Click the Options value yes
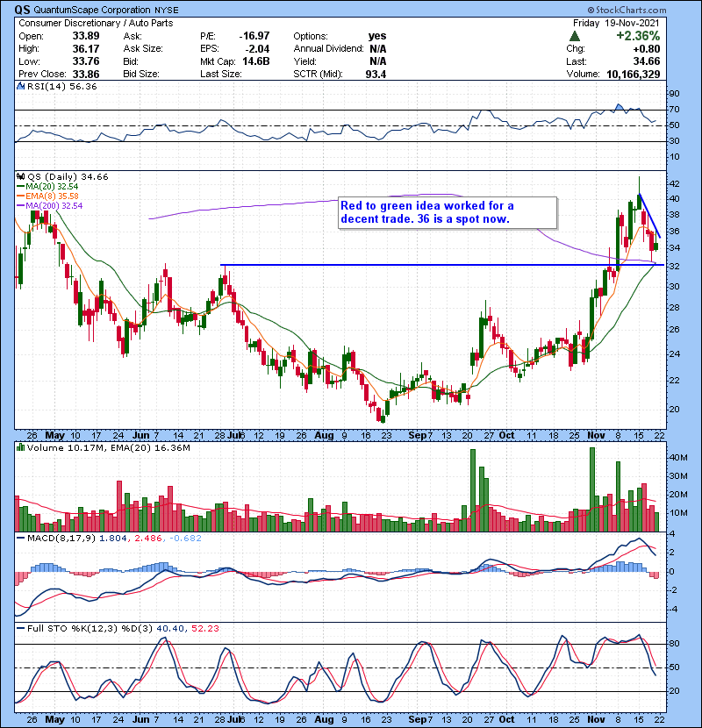 pyautogui.click(x=377, y=36)
